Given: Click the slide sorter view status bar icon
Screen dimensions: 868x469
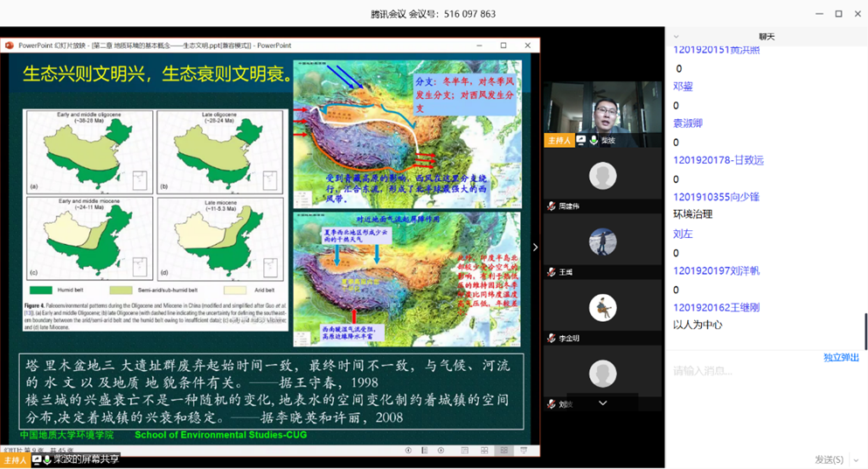Looking at the screenshot, I should pyautogui.click(x=484, y=451).
